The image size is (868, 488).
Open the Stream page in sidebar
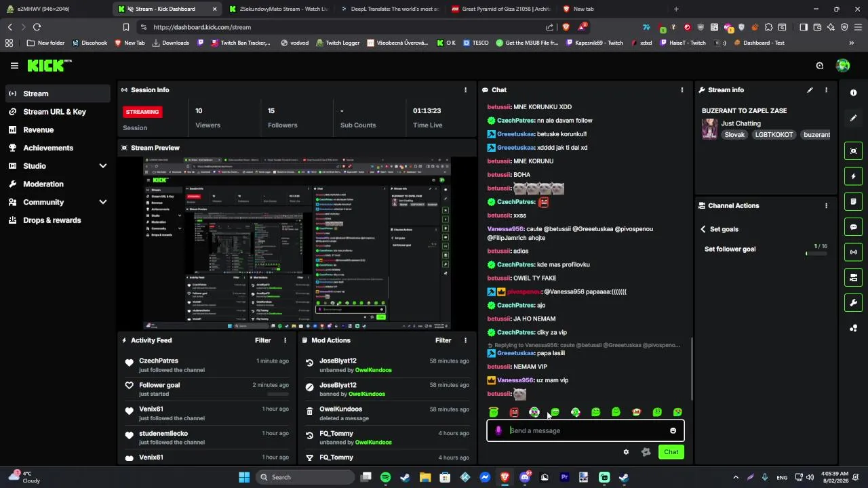(x=58, y=94)
